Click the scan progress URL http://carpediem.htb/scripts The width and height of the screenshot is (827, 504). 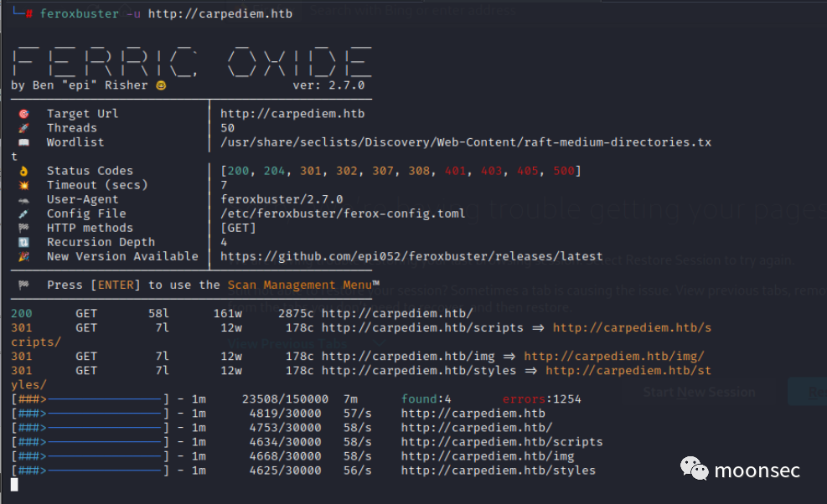click(502, 442)
